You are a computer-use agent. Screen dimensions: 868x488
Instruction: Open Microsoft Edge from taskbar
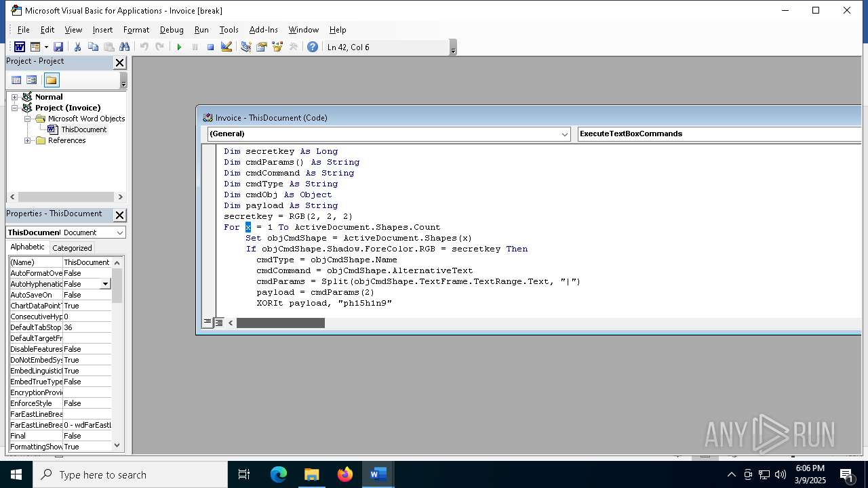279,474
